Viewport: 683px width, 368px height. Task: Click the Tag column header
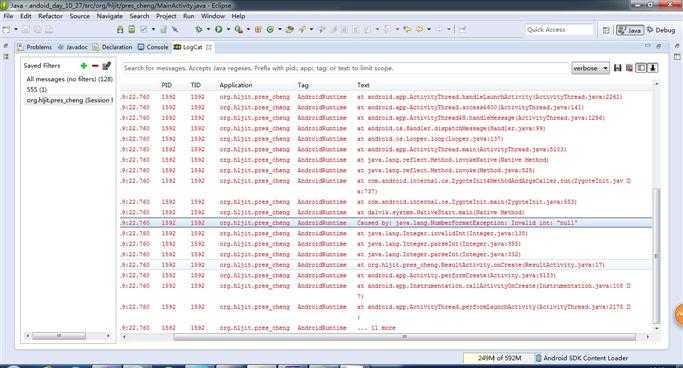(x=303, y=85)
